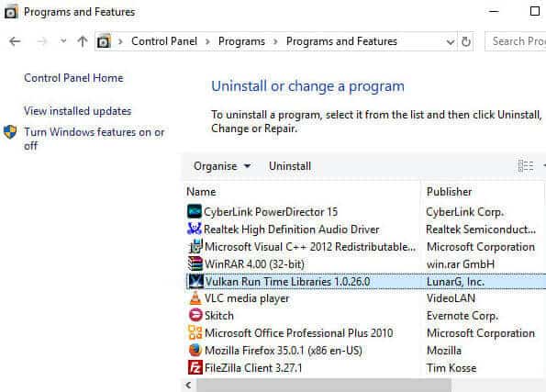
Task: Open Programs breadcrumb segment
Action: pyautogui.click(x=241, y=41)
